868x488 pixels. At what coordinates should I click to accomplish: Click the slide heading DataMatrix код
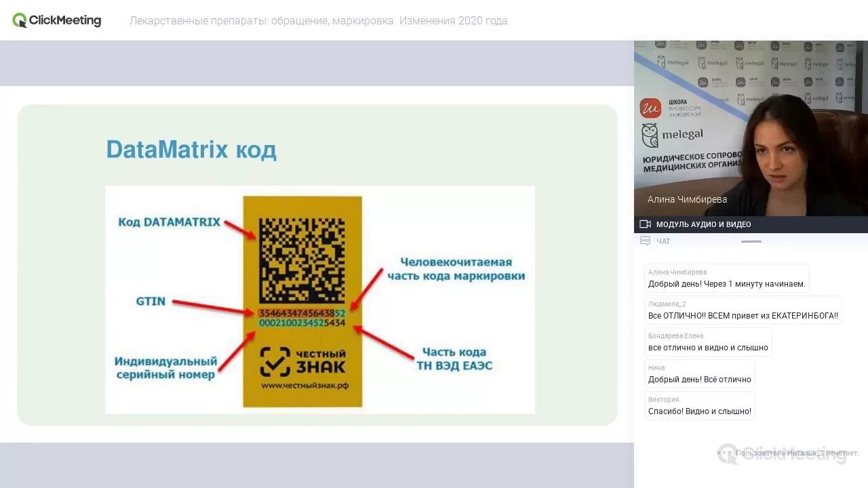(x=191, y=150)
